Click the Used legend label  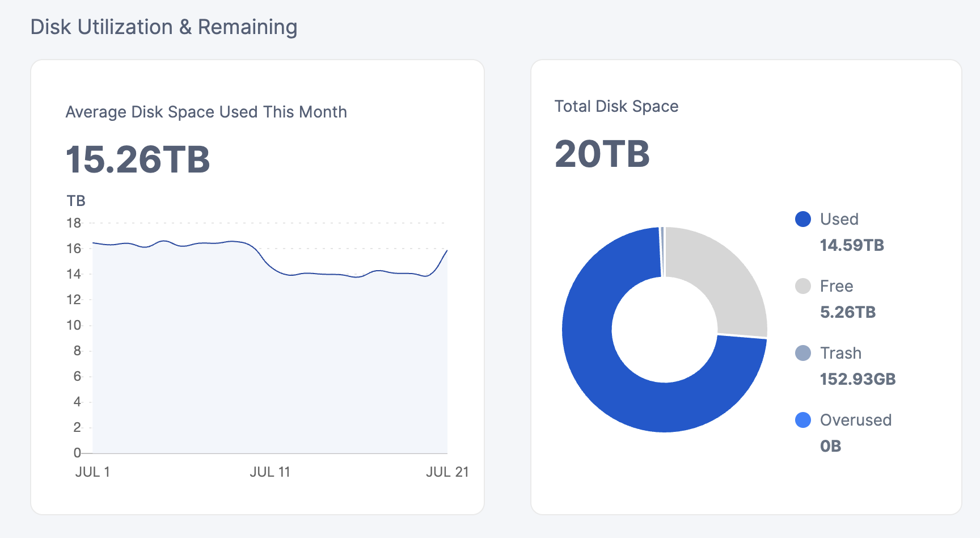839,219
